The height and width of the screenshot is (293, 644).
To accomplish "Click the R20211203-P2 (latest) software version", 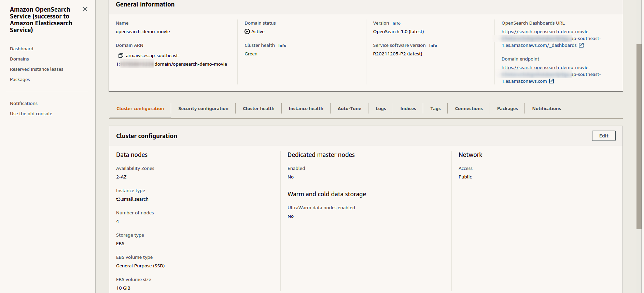I will click(x=397, y=54).
